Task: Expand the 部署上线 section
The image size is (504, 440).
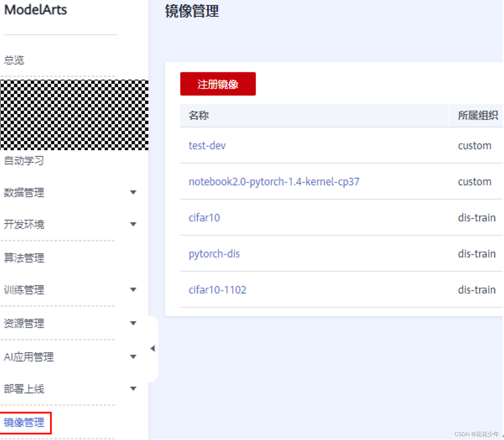Action: tap(133, 388)
